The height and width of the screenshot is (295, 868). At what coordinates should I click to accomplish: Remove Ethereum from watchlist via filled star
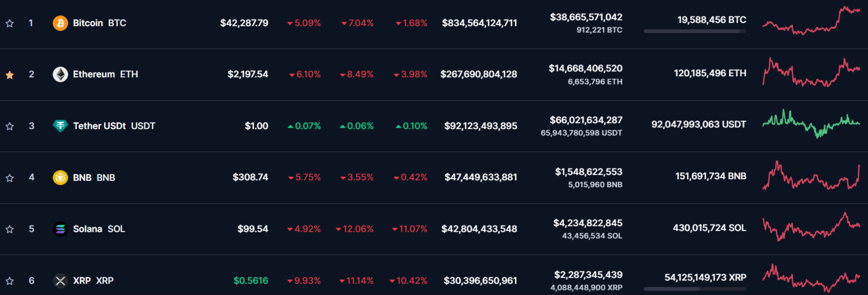point(9,74)
